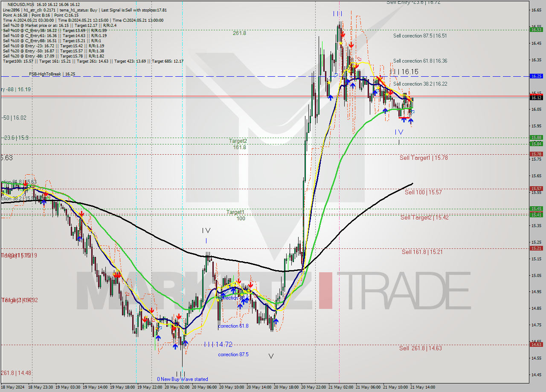Select the 'Sell correction 38.2 | 16.22' label

420,84
